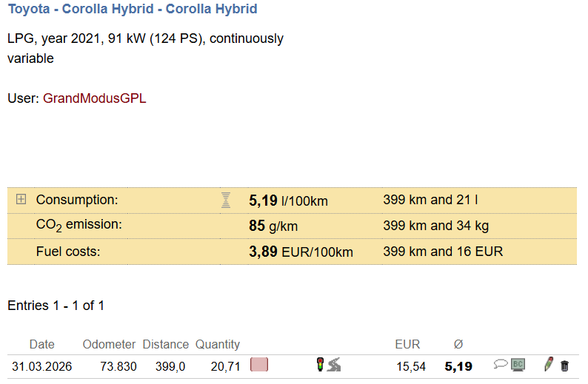Click the first page number in Entries

point(56,306)
